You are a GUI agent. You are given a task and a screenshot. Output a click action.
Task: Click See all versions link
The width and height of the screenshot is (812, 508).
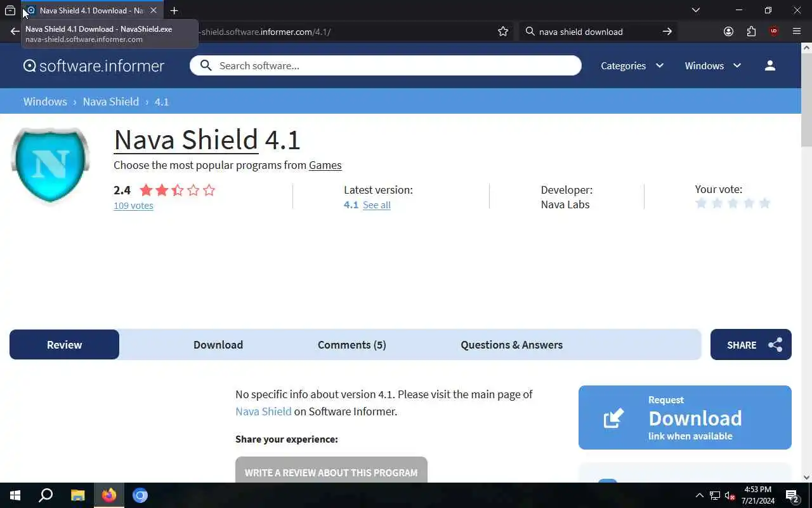point(377,204)
